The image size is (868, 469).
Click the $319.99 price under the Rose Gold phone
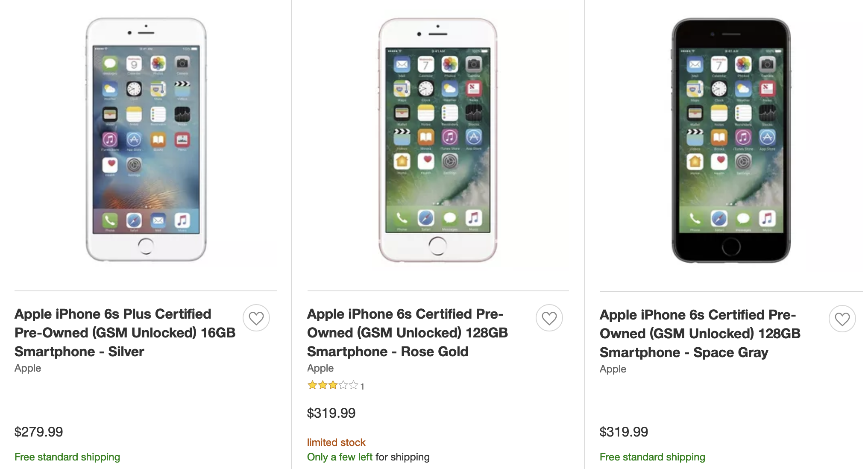coord(331,413)
